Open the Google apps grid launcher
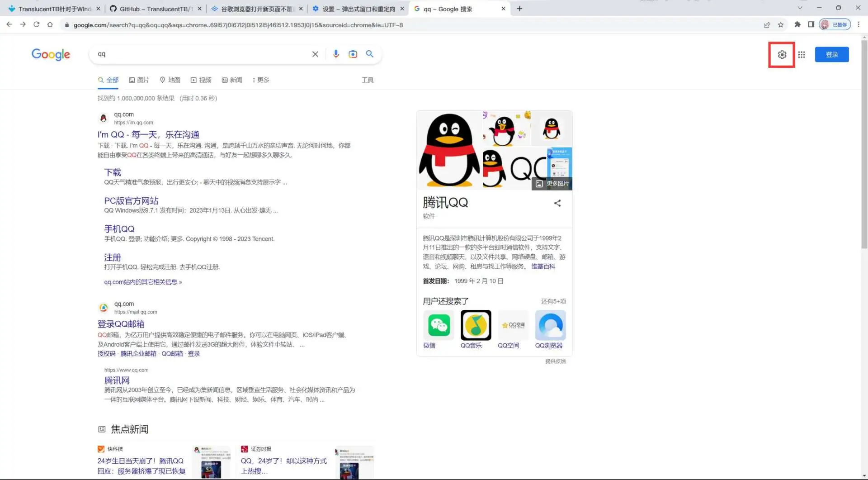This screenshot has height=480, width=868. pos(802,55)
